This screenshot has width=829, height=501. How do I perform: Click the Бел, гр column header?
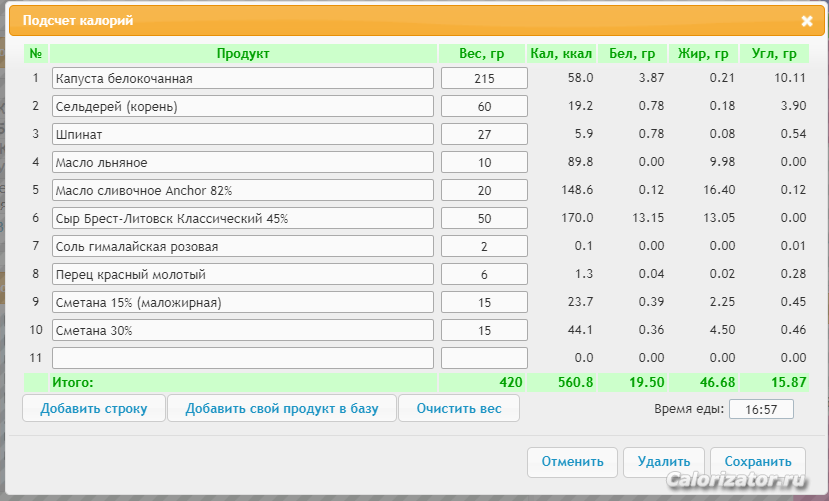[x=632, y=53]
